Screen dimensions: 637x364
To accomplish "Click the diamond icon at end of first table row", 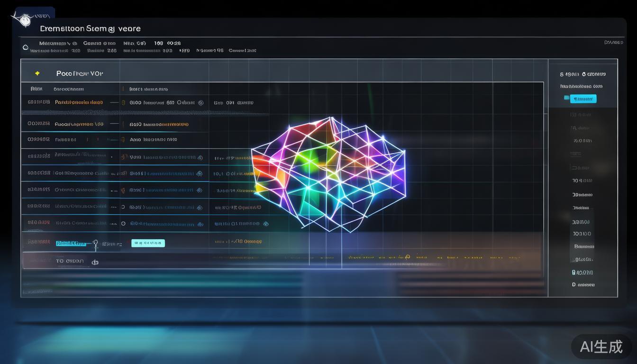I will point(200,102).
